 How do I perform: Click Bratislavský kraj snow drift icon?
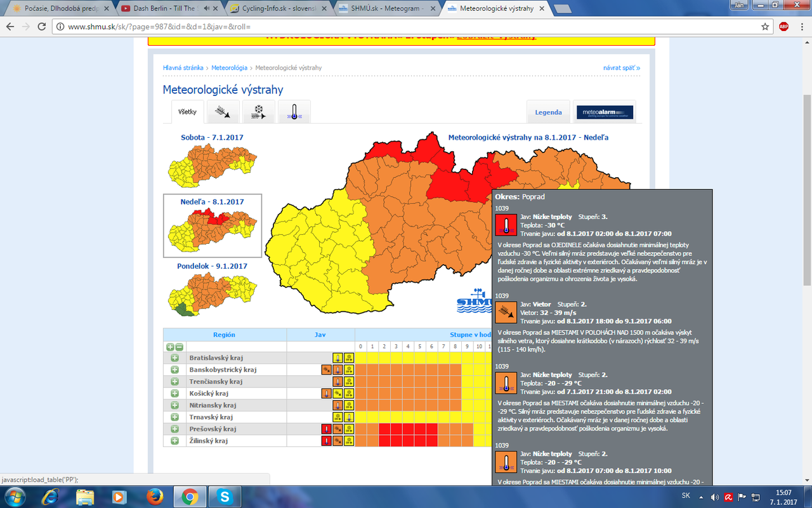pyautogui.click(x=349, y=358)
